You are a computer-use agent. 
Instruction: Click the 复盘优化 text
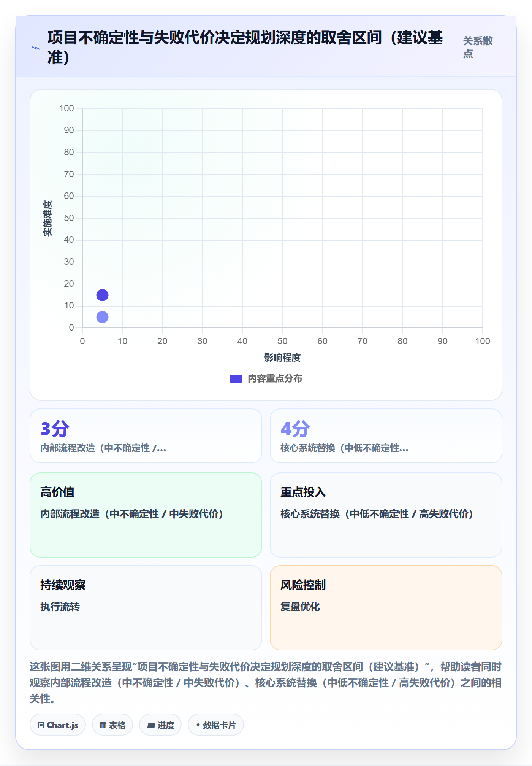click(300, 607)
